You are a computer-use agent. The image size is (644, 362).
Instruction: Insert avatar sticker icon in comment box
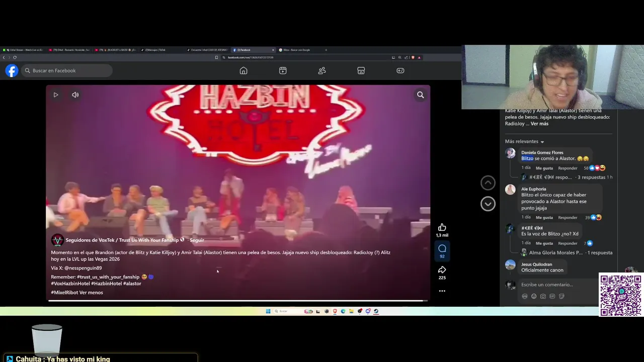525,296
